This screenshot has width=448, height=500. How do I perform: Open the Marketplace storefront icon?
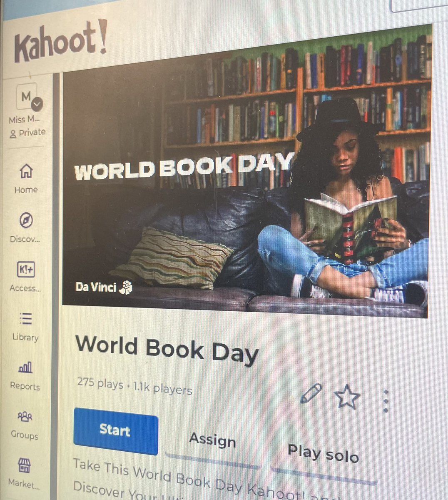tap(25, 465)
